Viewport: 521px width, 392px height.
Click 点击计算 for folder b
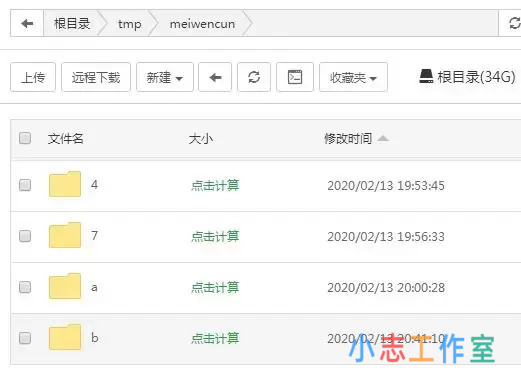tap(215, 339)
